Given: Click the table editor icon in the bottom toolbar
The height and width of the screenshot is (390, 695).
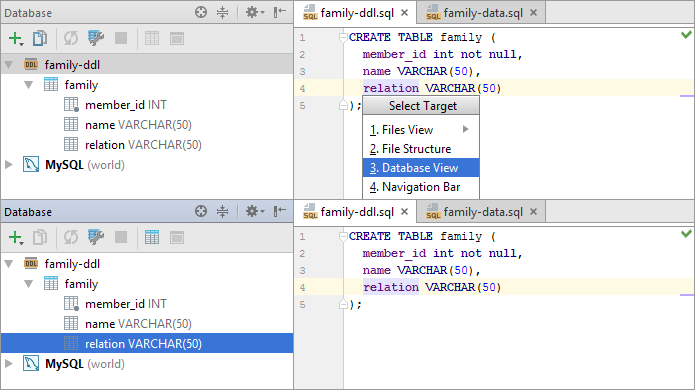Looking at the screenshot, I should pyautogui.click(x=152, y=238).
